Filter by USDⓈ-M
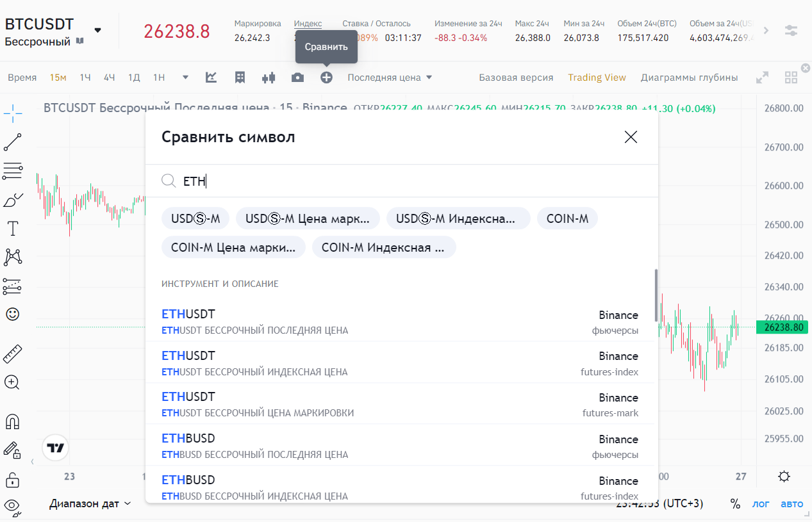Screen dimensions: 812x522 [195, 218]
